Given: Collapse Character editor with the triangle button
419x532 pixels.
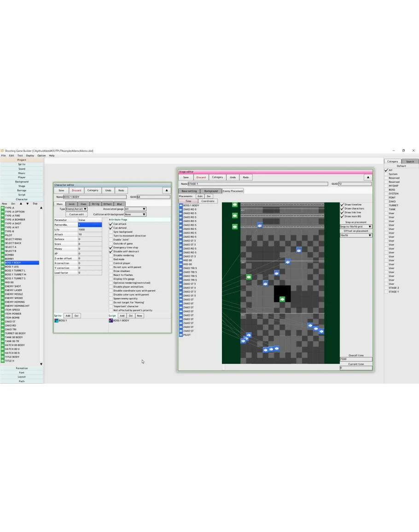Looking at the screenshot, I should (x=166, y=190).
